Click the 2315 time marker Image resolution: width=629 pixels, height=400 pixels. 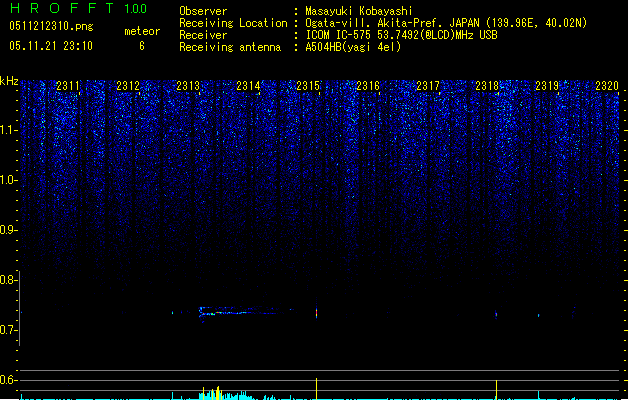(308, 86)
